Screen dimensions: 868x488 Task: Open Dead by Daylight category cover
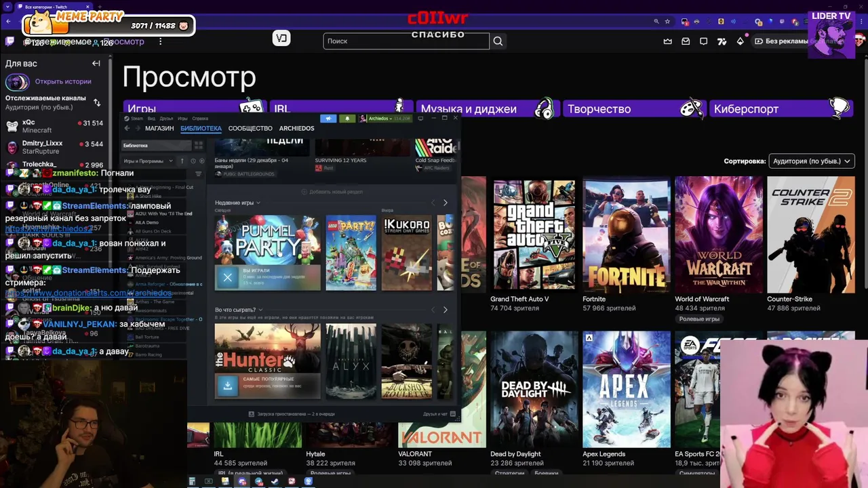pyautogui.click(x=534, y=389)
